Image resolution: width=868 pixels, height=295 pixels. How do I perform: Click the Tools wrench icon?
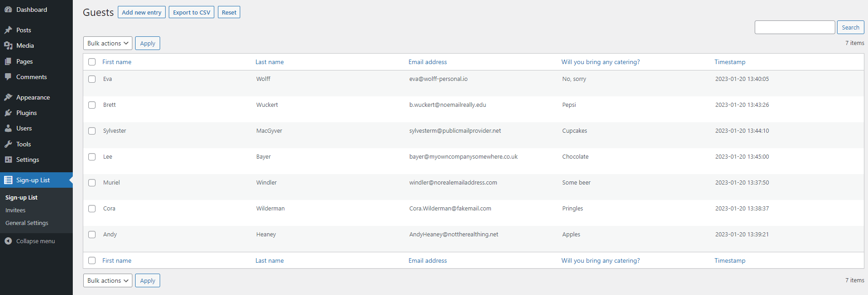tap(8, 144)
